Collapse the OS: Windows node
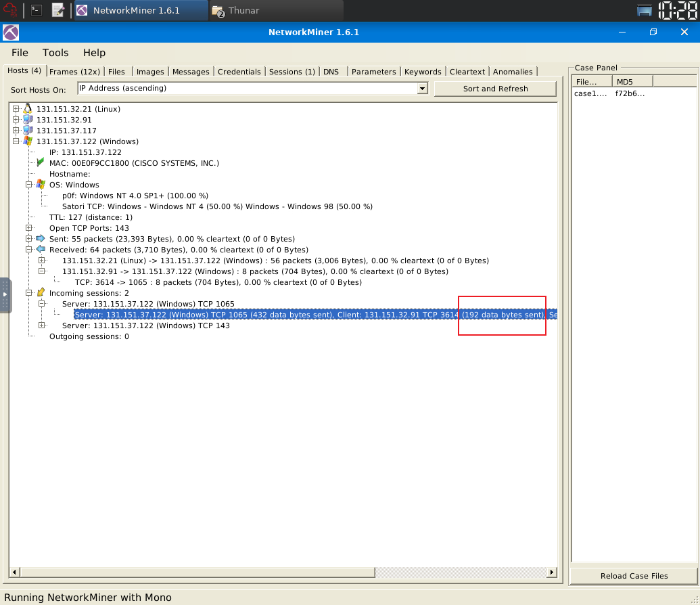The image size is (700, 605). (x=29, y=185)
